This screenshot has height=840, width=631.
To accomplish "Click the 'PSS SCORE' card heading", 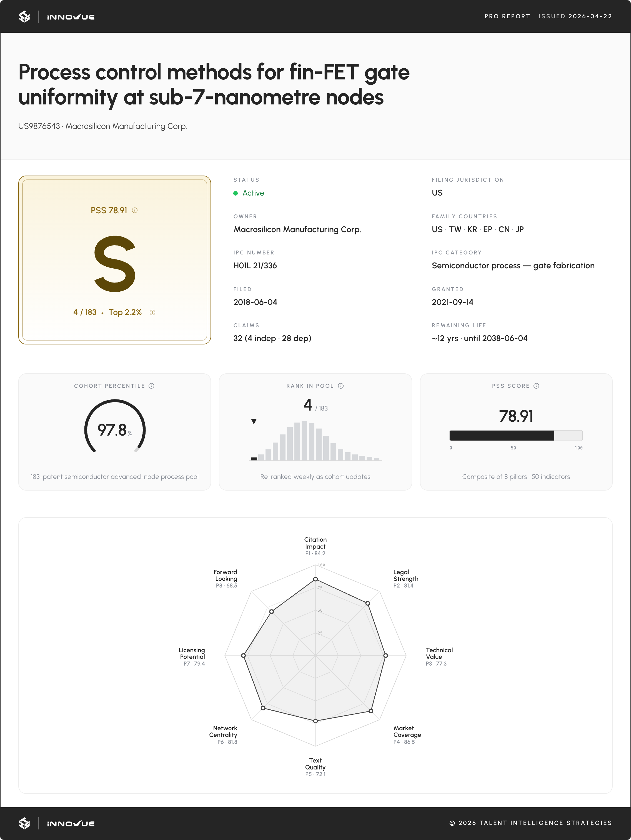I will [511, 386].
